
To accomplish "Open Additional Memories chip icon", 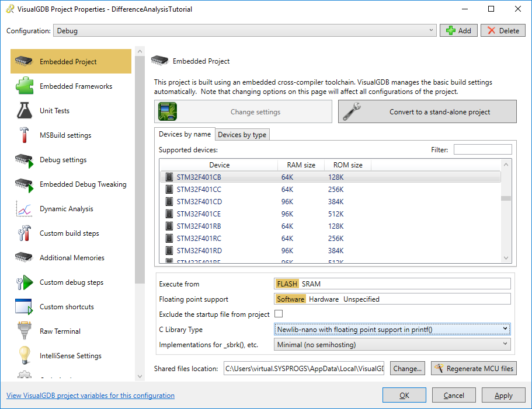I will pyautogui.click(x=23, y=257).
